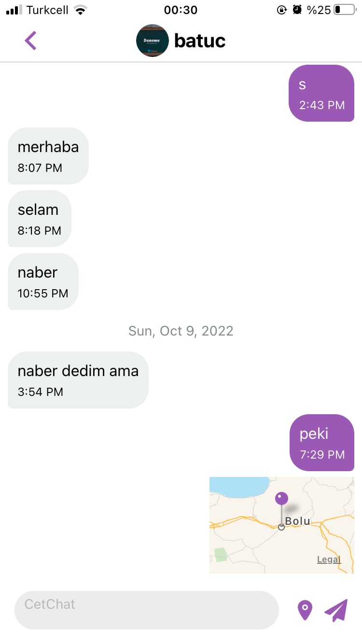Screen dimensions: 362x644
Task: Tap the purple back arrow
Action: 30,41
